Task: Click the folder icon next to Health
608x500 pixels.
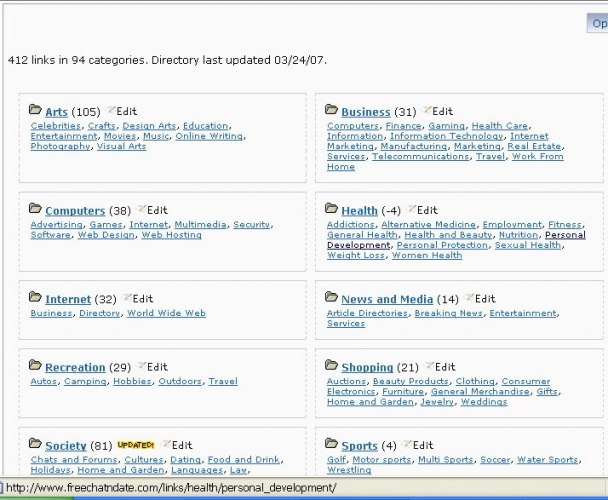Action: coord(332,210)
